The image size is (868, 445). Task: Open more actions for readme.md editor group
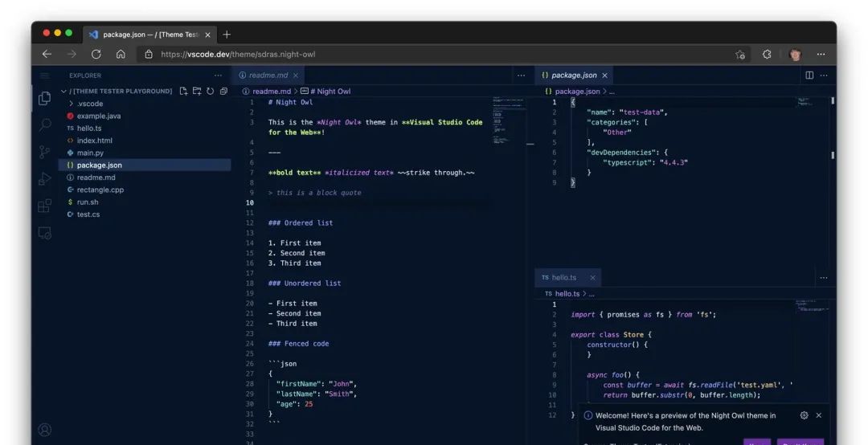point(521,76)
